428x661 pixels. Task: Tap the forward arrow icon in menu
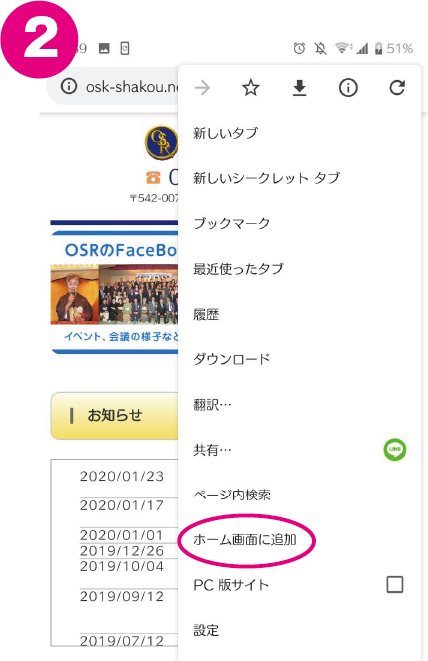click(202, 88)
